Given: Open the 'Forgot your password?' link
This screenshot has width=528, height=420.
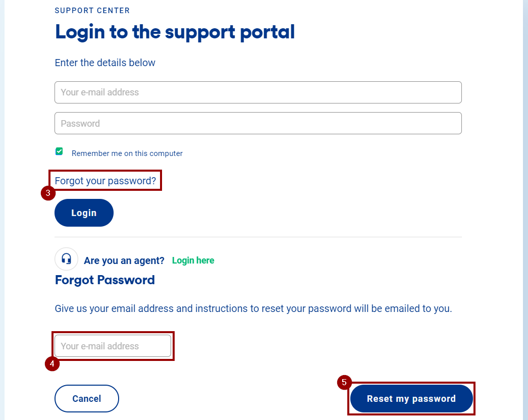Looking at the screenshot, I should pos(105,181).
